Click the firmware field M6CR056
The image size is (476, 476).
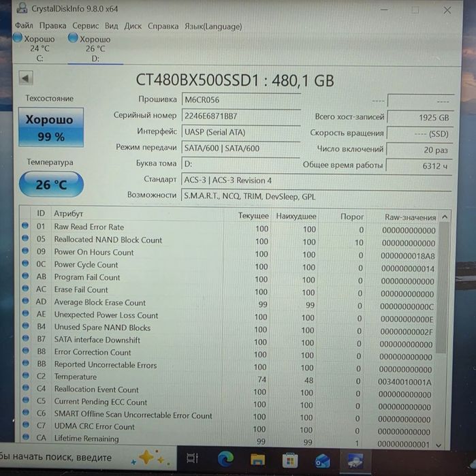(x=241, y=99)
